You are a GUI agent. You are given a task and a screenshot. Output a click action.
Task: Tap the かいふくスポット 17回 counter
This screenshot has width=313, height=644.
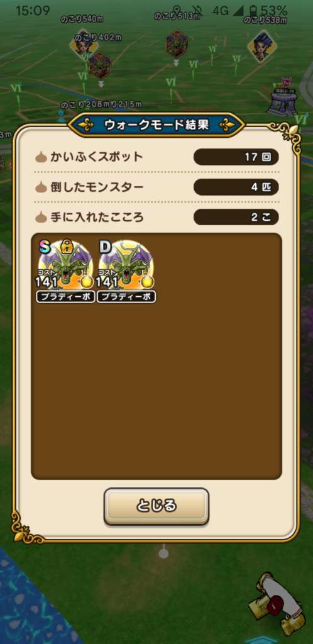coord(236,157)
